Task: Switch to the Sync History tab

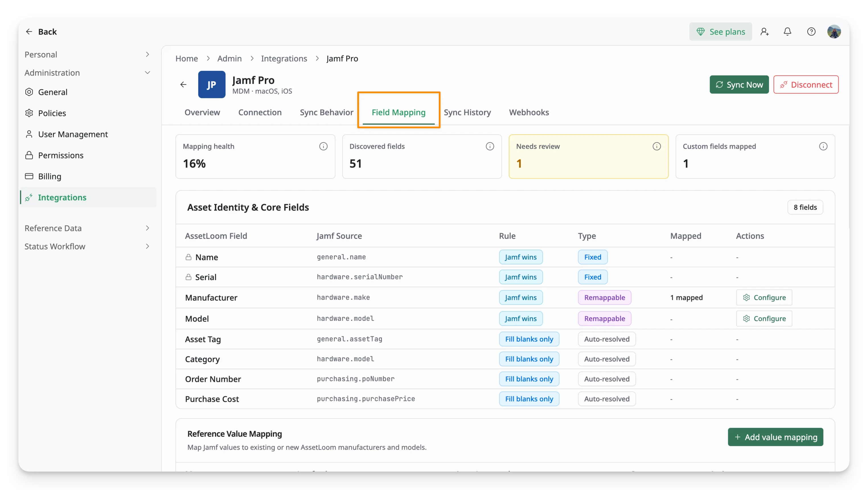Action: tap(467, 112)
